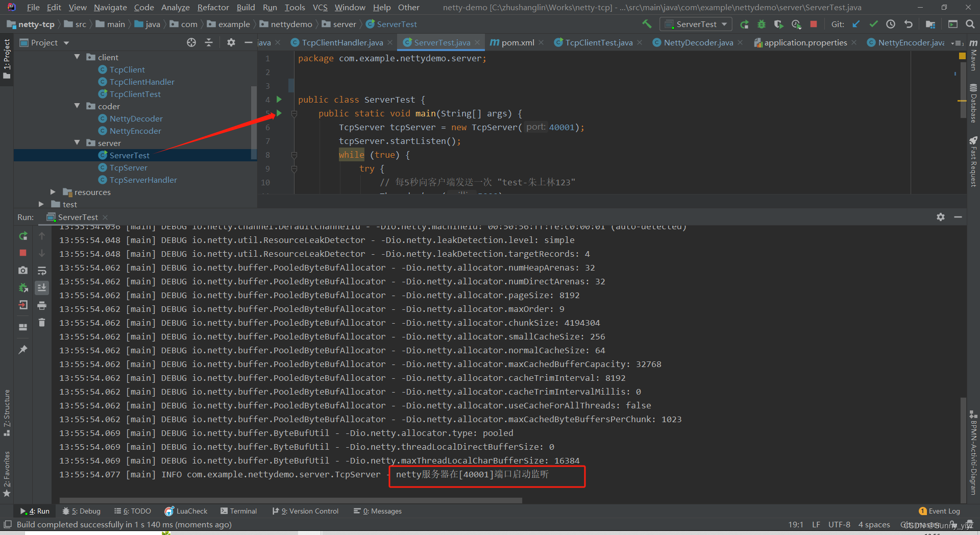Attach debugger to the running process

click(x=23, y=288)
